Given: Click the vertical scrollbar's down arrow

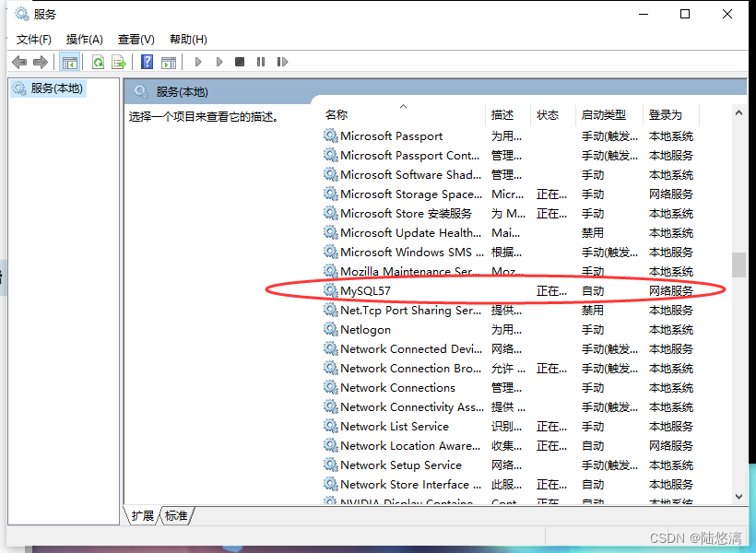Looking at the screenshot, I should tap(738, 496).
